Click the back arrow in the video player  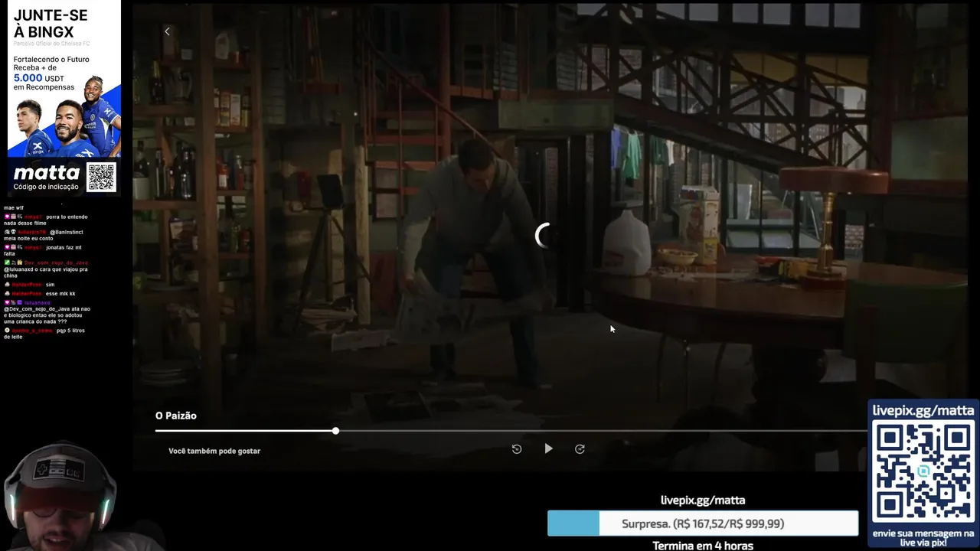click(167, 31)
